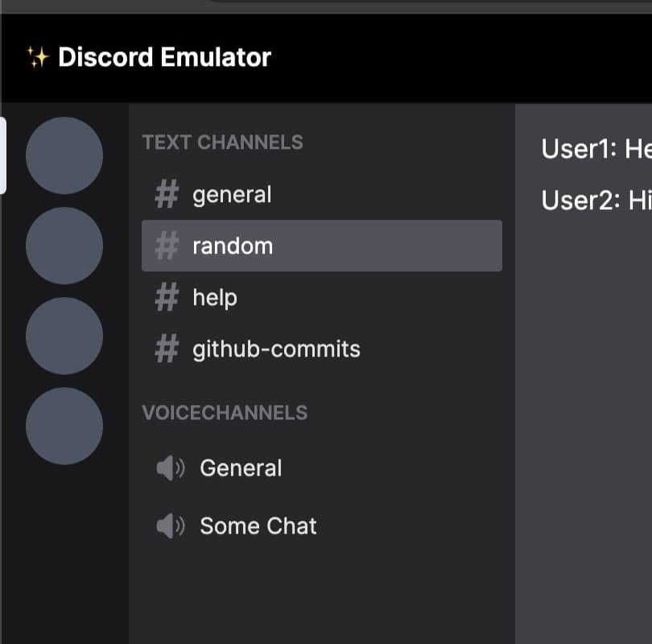Open the fourth server circle icon
This screenshot has height=644, width=652.
tap(64, 426)
